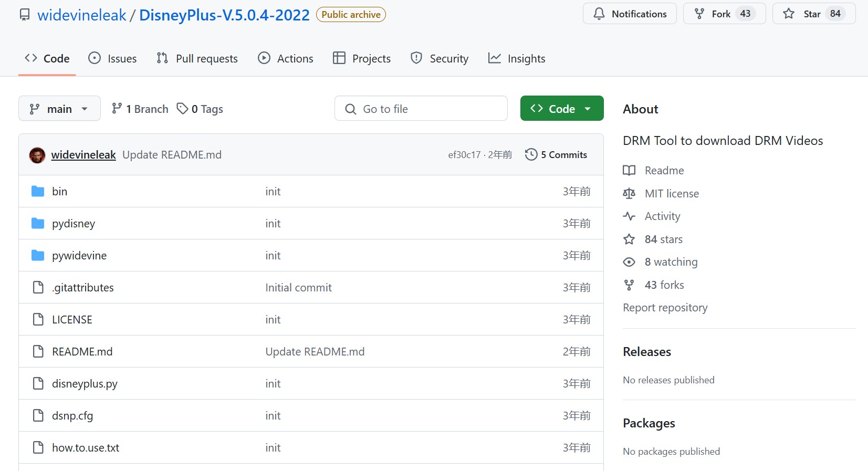The image size is (868, 471).
Task: Open the Packages heading link
Action: pyautogui.click(x=649, y=423)
